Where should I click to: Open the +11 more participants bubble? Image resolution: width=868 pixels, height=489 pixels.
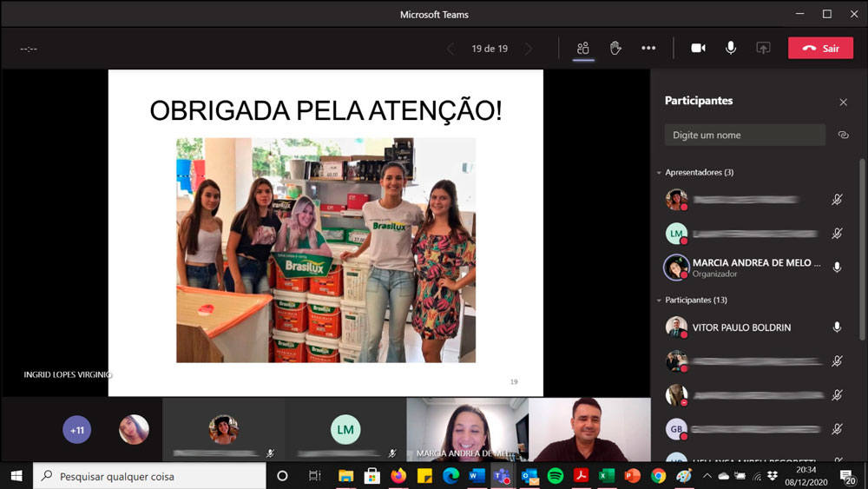[77, 430]
